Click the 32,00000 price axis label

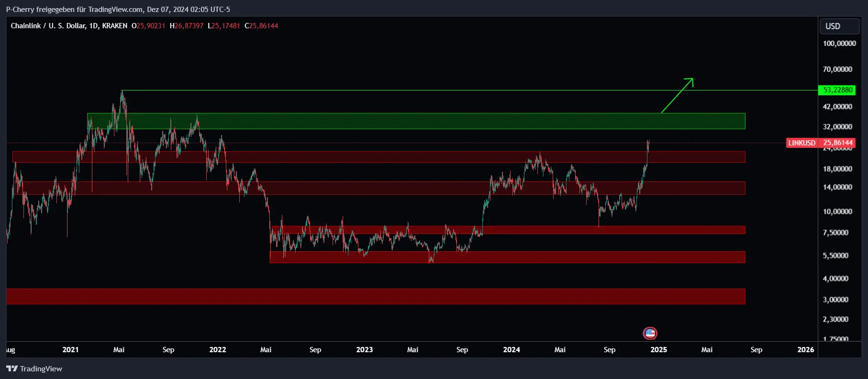(837, 127)
